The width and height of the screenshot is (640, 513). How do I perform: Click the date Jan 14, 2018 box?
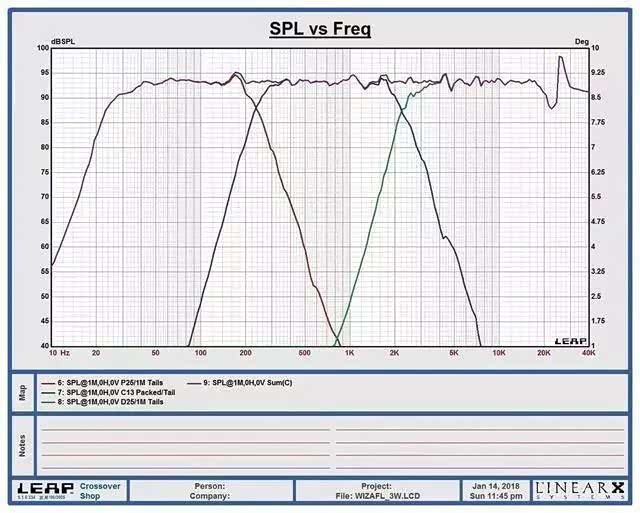point(495,490)
